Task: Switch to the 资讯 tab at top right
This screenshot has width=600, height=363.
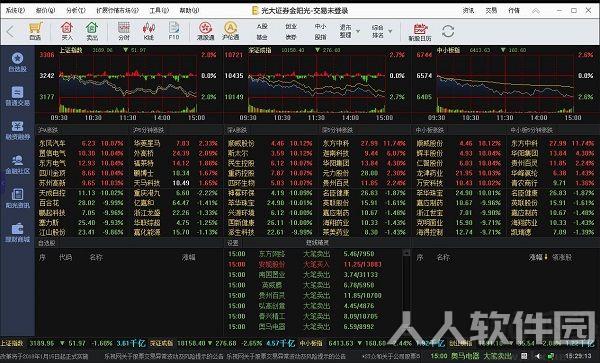Action: pyautogui.click(x=468, y=11)
